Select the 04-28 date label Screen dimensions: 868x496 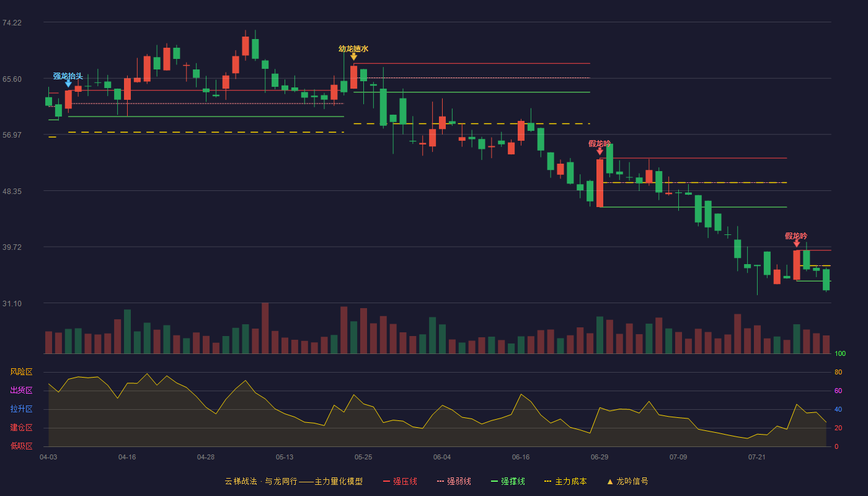click(x=206, y=457)
